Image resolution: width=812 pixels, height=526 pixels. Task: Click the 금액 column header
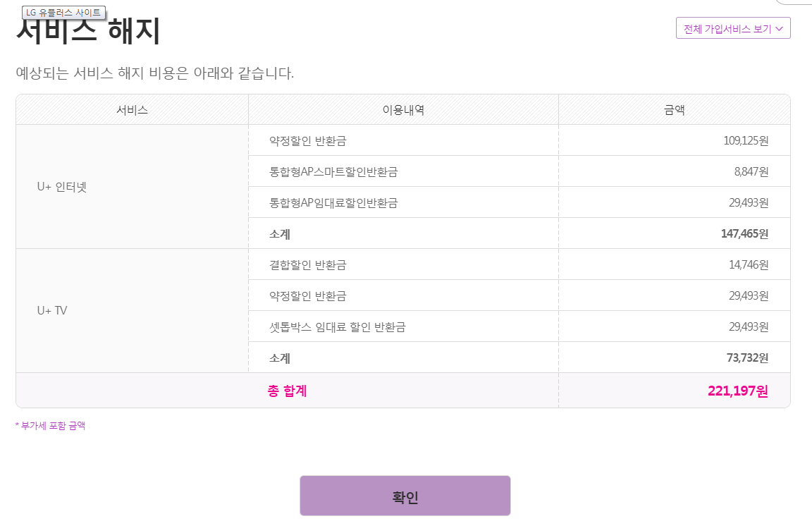click(x=674, y=110)
